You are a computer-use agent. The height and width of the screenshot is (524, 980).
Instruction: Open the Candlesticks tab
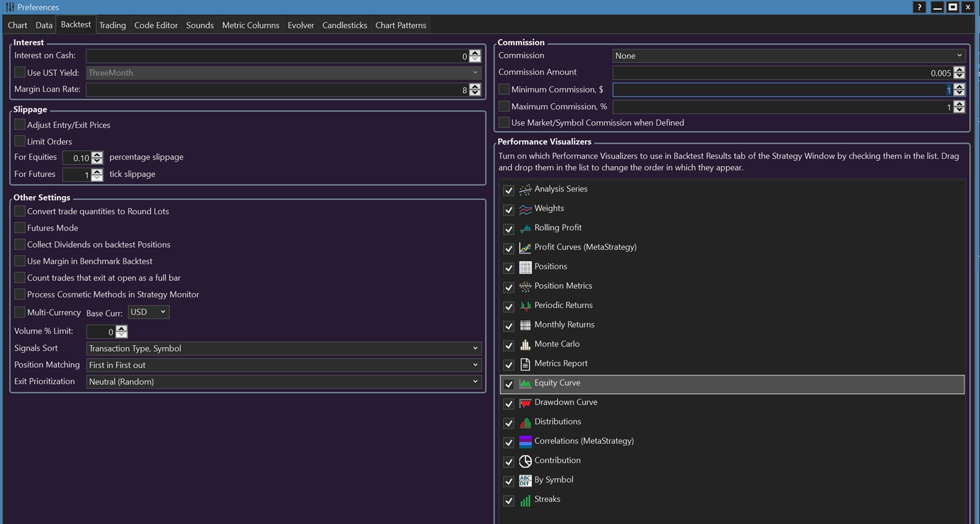point(344,25)
